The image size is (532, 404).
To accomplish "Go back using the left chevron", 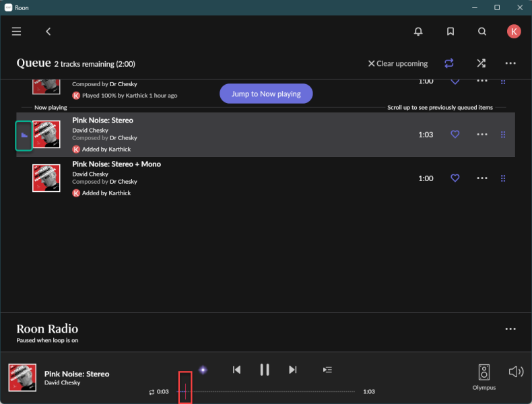I will tap(48, 32).
